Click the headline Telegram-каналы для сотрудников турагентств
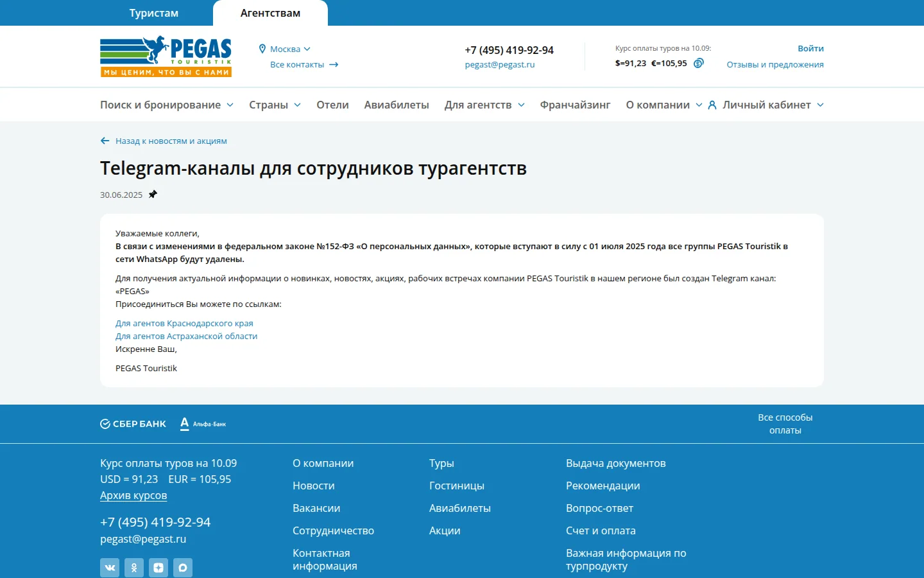924x578 pixels. point(313,168)
